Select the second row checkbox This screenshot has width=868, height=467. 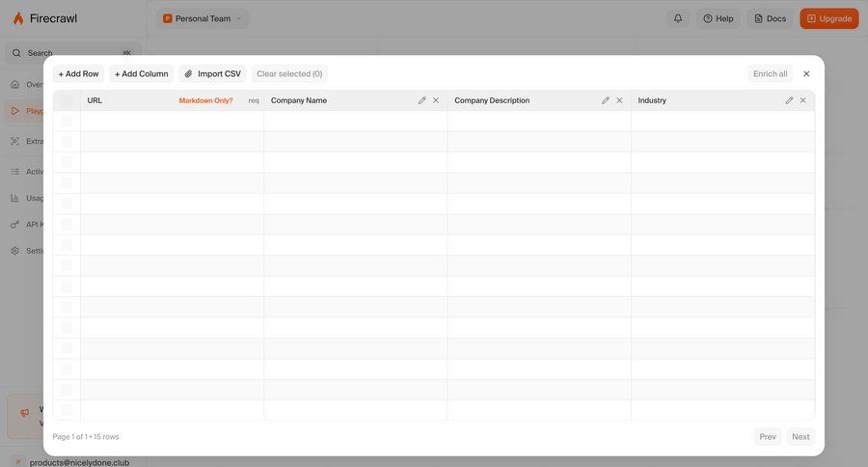click(x=67, y=142)
